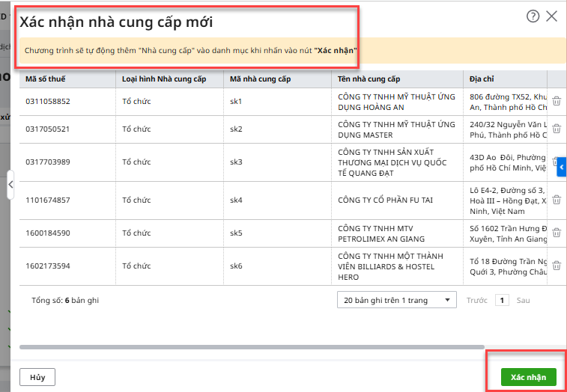Expand the blue side panel arrow
This screenshot has height=392, width=567.
pyautogui.click(x=562, y=168)
